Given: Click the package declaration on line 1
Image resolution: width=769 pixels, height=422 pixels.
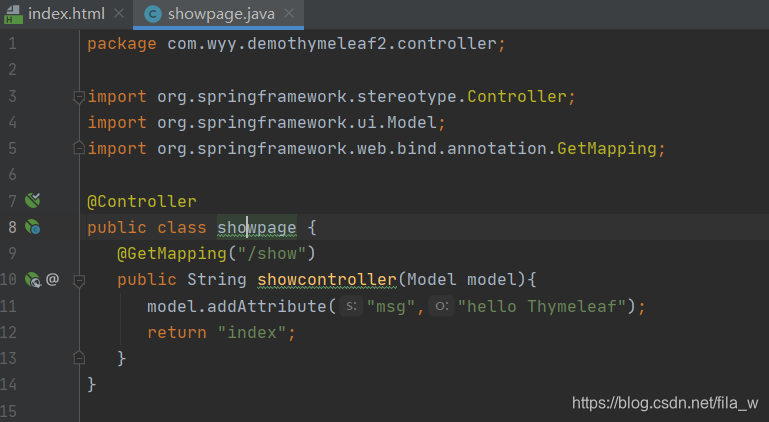Looking at the screenshot, I should [x=296, y=44].
